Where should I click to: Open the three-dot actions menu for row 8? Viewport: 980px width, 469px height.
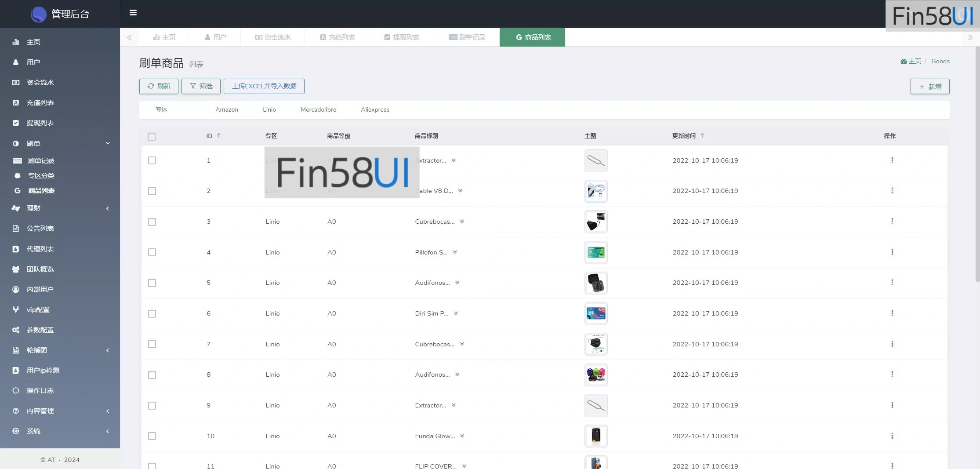coord(892,374)
